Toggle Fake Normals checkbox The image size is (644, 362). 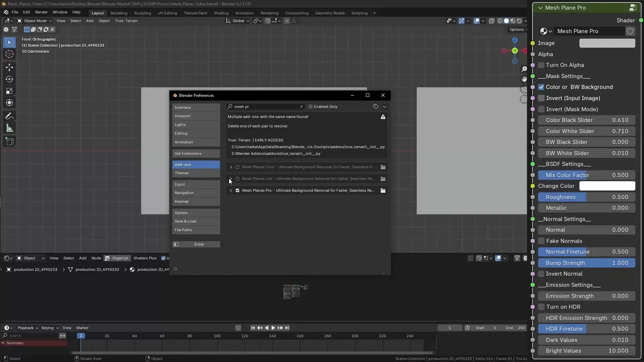pos(541,241)
